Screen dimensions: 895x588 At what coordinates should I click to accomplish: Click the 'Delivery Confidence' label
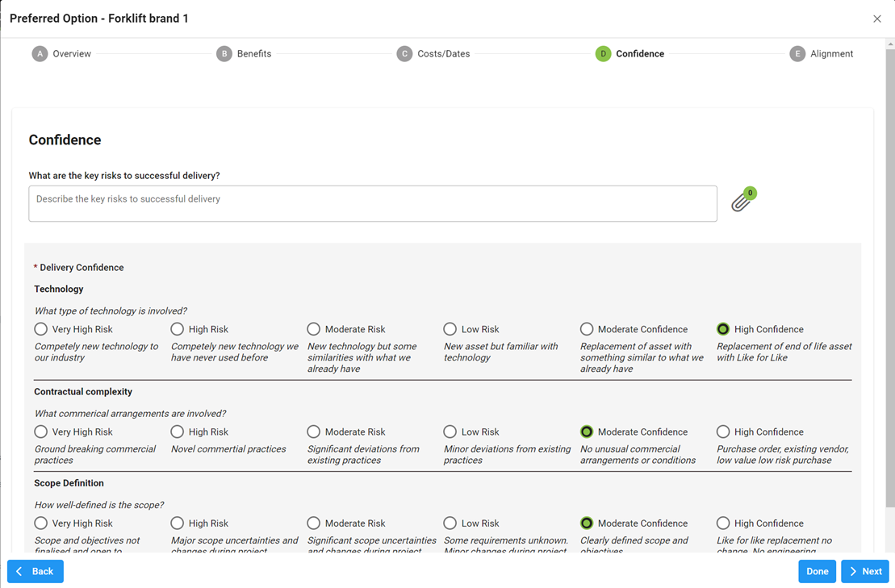click(x=82, y=268)
